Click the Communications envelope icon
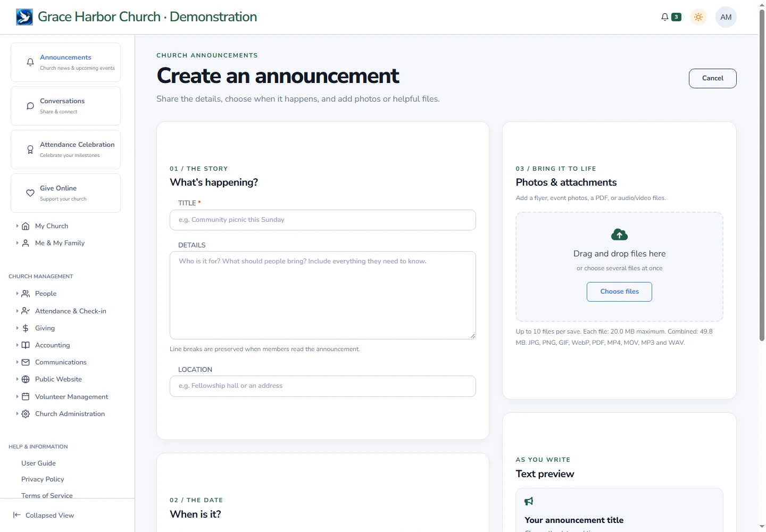766x532 pixels. [x=26, y=362]
